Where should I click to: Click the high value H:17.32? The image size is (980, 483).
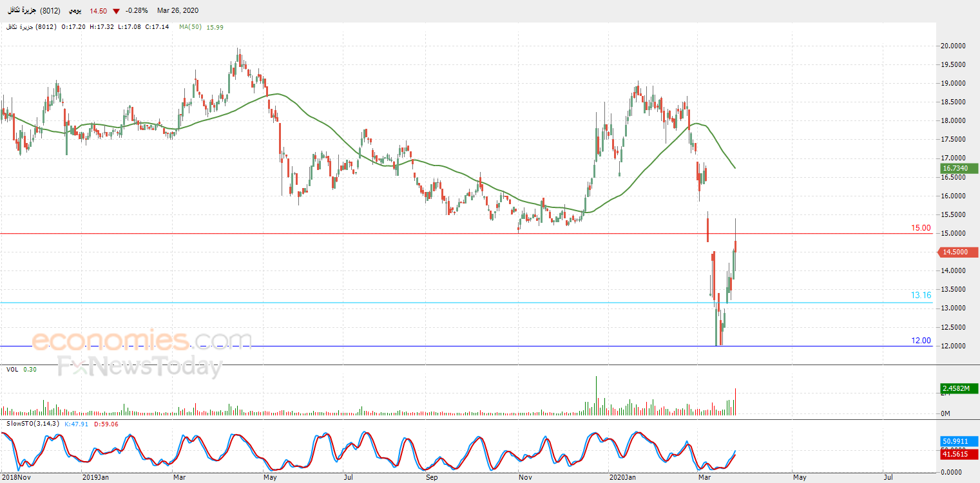pyautogui.click(x=102, y=27)
